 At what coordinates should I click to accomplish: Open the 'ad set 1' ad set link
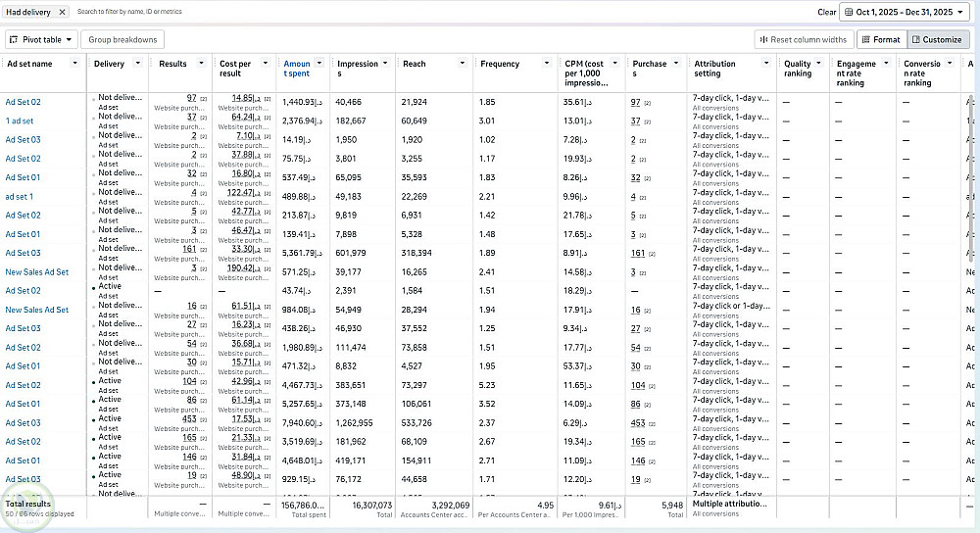coord(20,197)
